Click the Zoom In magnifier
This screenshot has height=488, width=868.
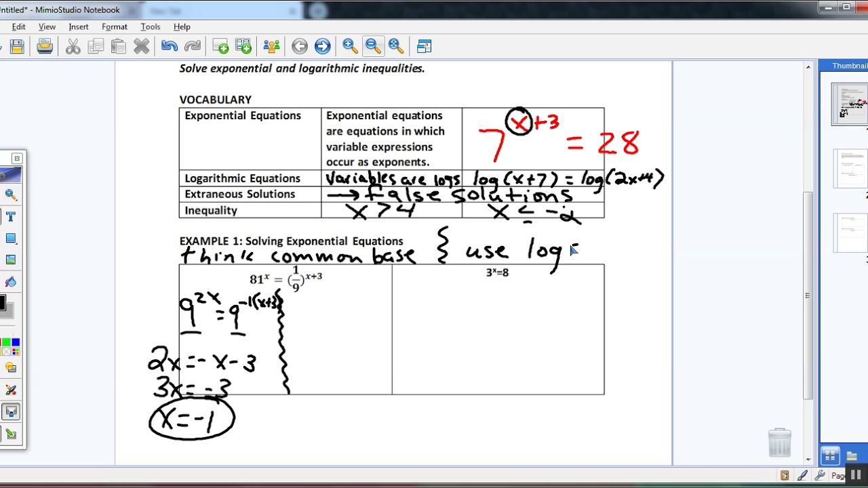tap(351, 46)
